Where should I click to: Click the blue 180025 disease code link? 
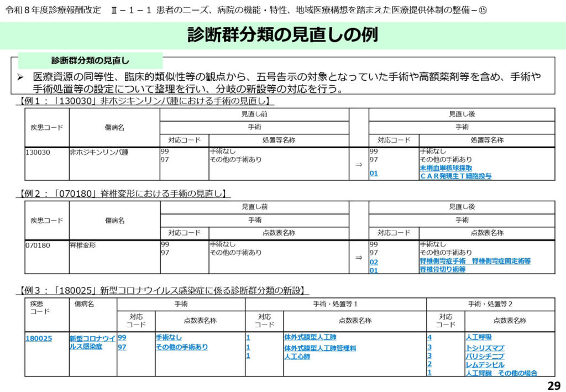click(x=39, y=338)
